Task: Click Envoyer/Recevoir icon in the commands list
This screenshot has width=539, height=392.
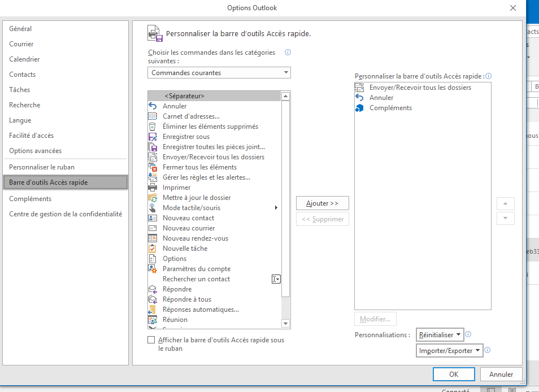Action: pos(153,157)
